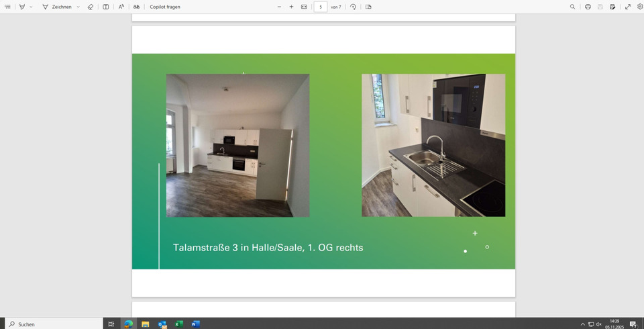Viewport: 644px width, 329px height.
Task: Zoom in with the plus button
Action: pos(291,7)
